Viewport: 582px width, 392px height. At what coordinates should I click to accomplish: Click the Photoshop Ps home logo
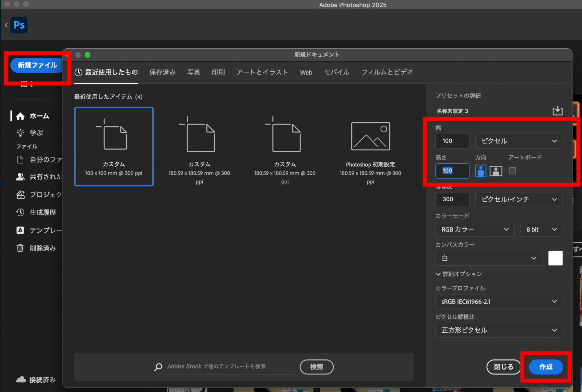click(19, 25)
